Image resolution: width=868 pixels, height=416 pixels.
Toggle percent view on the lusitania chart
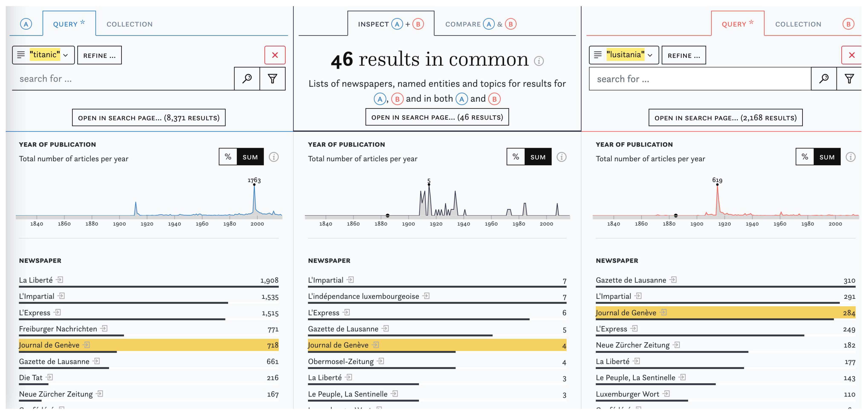pyautogui.click(x=805, y=157)
